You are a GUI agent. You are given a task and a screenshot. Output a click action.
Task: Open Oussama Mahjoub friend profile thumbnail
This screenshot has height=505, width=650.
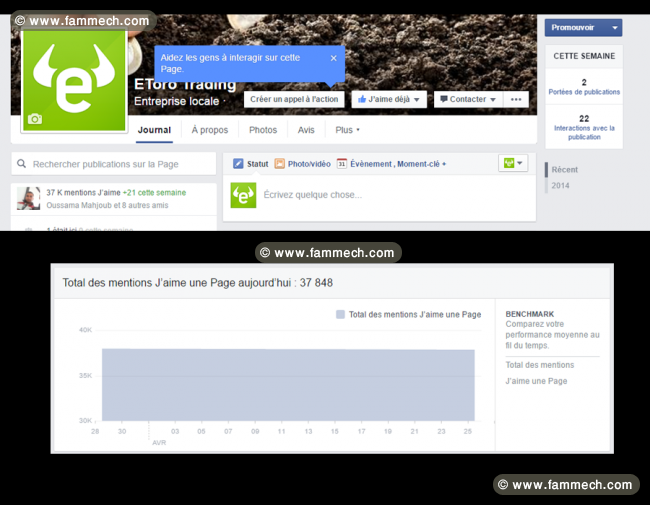click(29, 198)
